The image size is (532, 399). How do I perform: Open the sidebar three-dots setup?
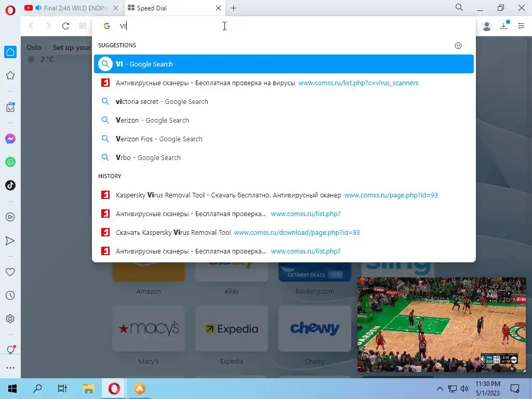tap(10, 368)
